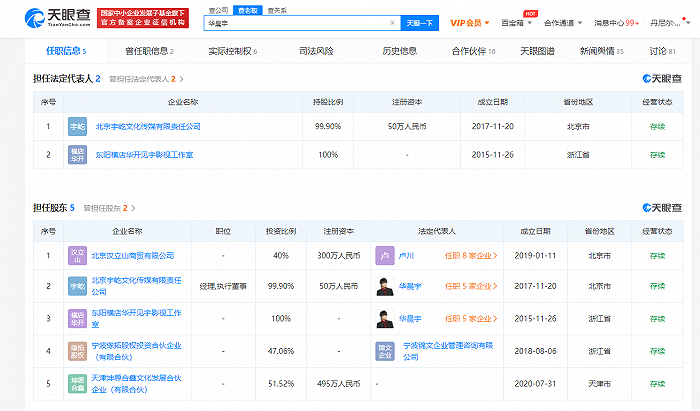Expand 曾担任法定代表人 history arrow
700x411 pixels.
181,78
